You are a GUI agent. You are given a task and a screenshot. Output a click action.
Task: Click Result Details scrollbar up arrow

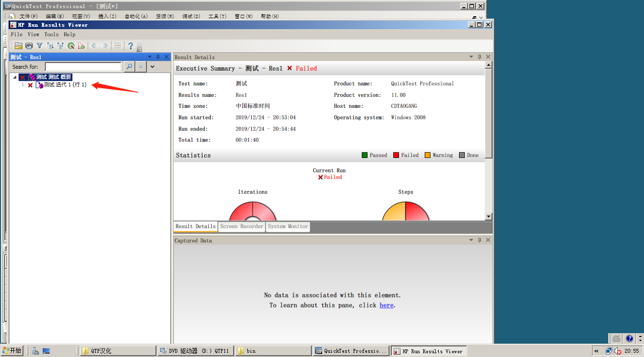[x=489, y=64]
